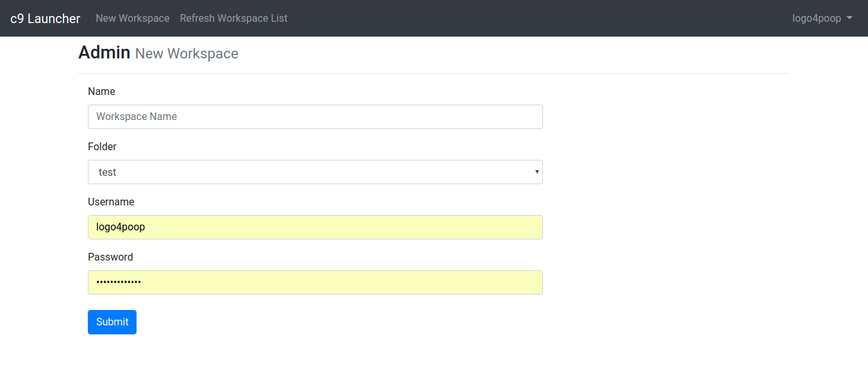Click the Username field containing logo4poop
The width and height of the screenshot is (868, 387).
315,227
